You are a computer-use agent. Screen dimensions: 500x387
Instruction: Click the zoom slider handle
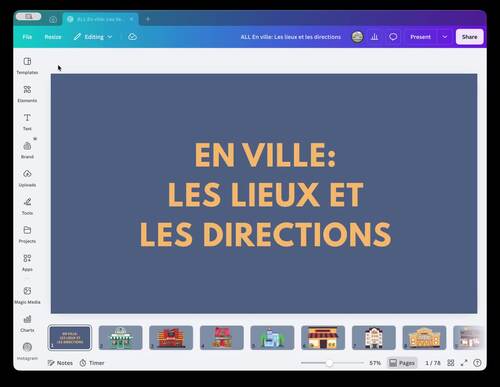[329, 363]
